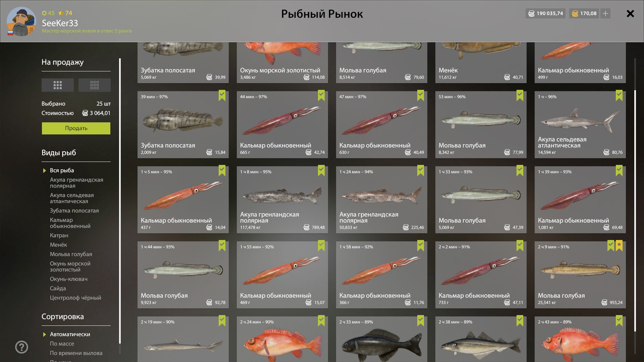Choose Автоматически sorting option
Screen dimensions: 644x362
coord(70,334)
